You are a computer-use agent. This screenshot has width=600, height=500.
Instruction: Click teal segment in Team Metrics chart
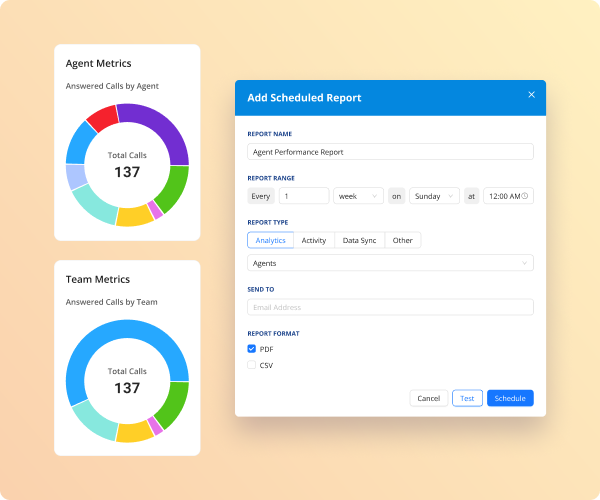94,420
